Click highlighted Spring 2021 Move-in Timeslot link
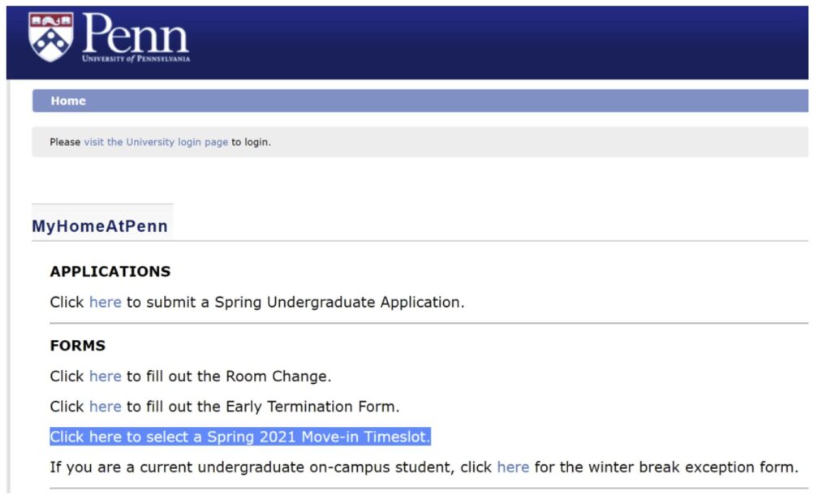 [240, 437]
